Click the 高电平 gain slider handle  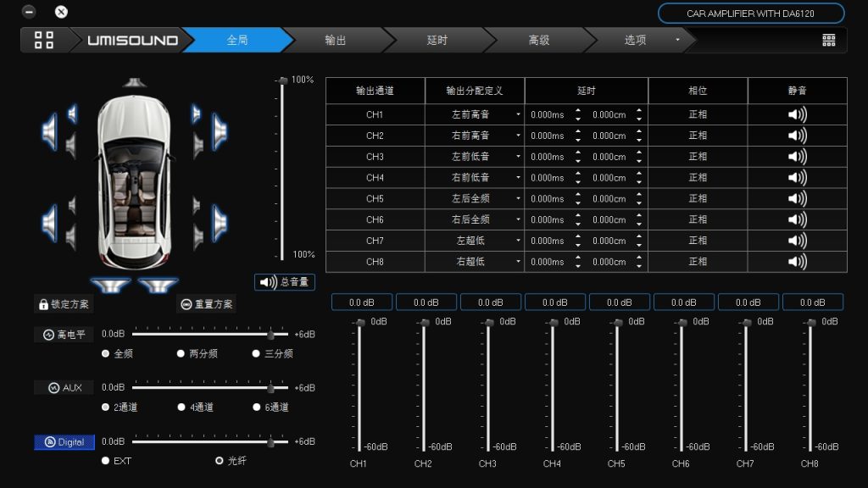tap(270, 335)
